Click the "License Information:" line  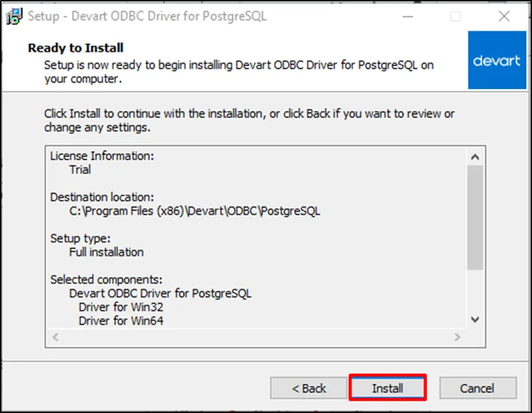tap(102, 156)
